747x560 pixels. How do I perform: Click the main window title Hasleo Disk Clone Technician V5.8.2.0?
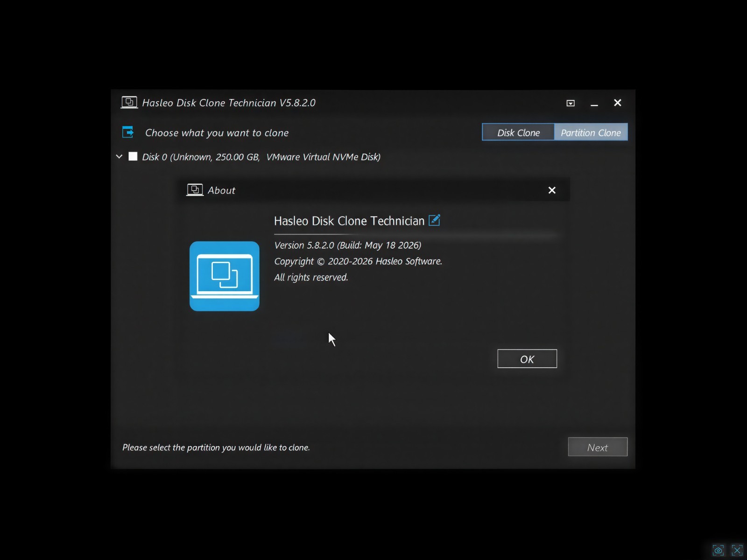[x=229, y=103]
